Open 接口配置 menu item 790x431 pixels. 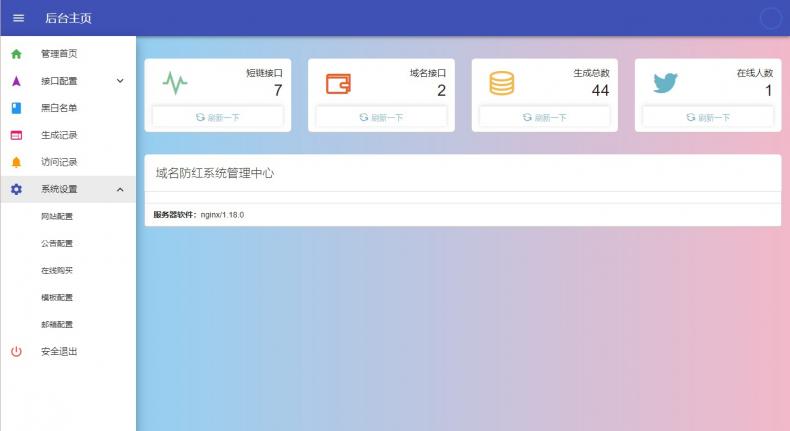click(68, 81)
